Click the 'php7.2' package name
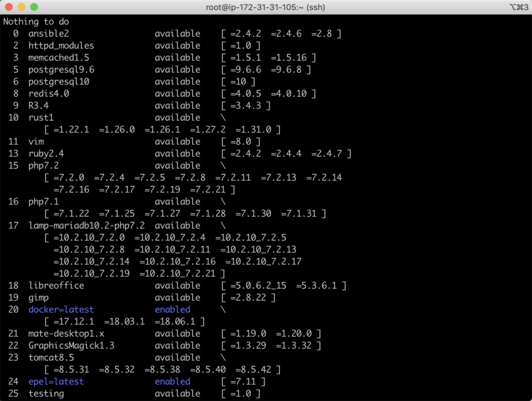 [x=44, y=166]
